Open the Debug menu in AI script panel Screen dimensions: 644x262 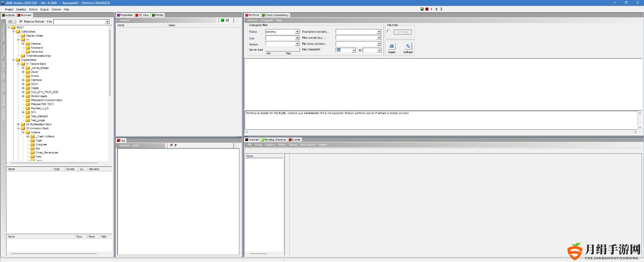pyautogui.click(x=293, y=145)
